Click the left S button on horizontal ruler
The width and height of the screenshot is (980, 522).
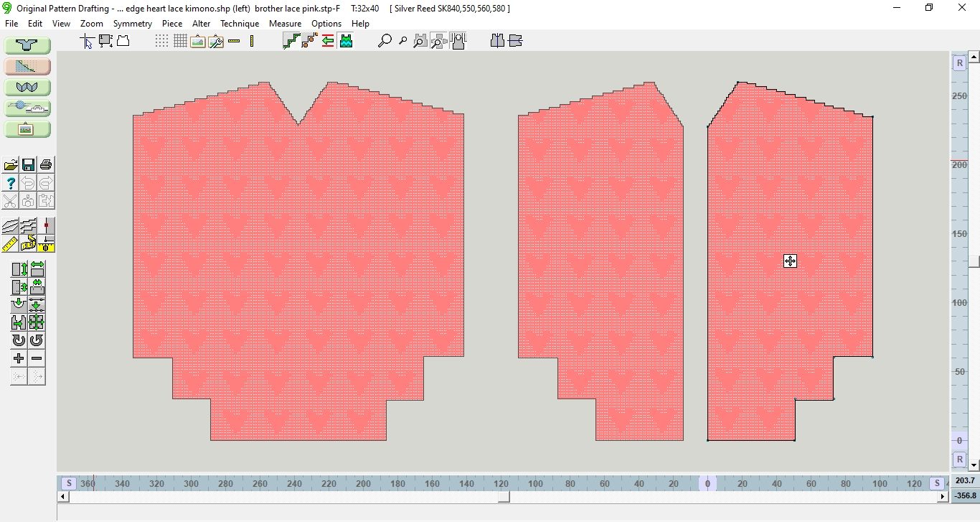[x=69, y=484]
